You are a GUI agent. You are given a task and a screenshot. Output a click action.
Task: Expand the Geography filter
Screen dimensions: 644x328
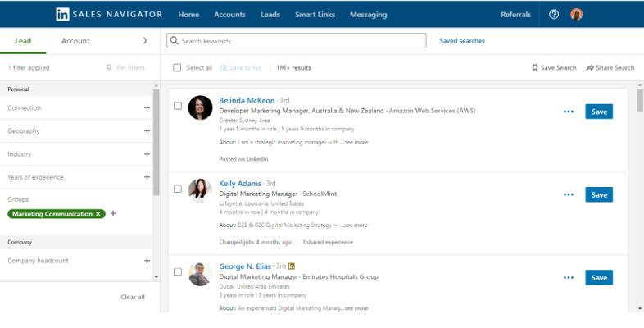point(147,130)
